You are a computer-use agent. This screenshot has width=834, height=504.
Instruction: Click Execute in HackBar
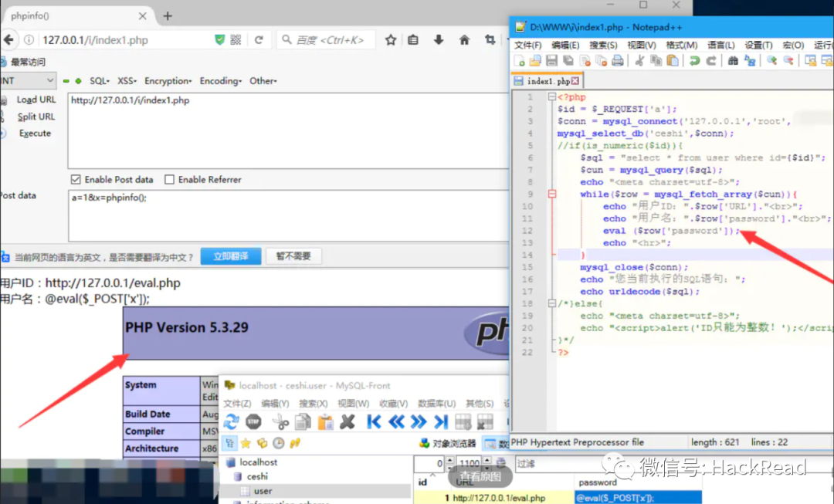(x=35, y=133)
